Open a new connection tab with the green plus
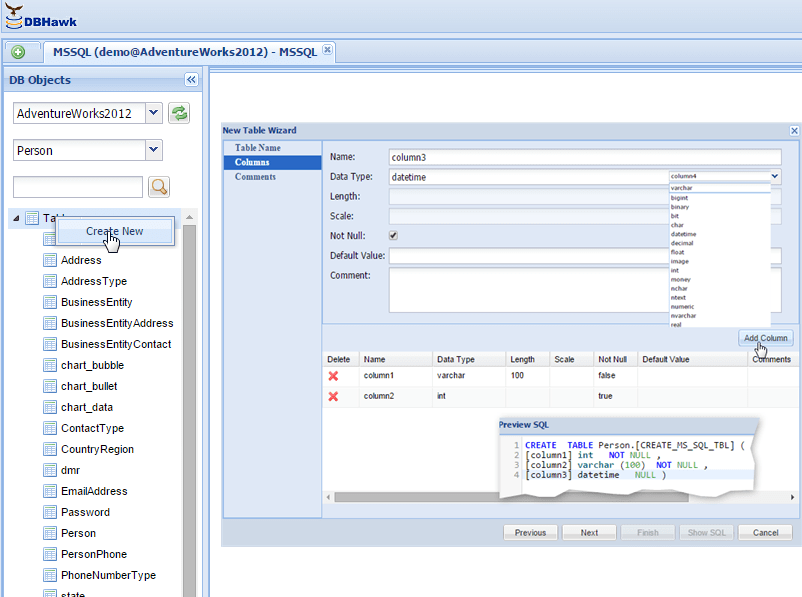This screenshot has height=597, width=802. [x=20, y=51]
